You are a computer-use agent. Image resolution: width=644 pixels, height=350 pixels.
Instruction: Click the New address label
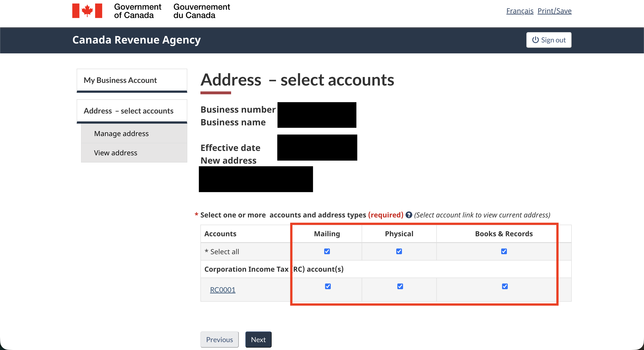(x=228, y=161)
